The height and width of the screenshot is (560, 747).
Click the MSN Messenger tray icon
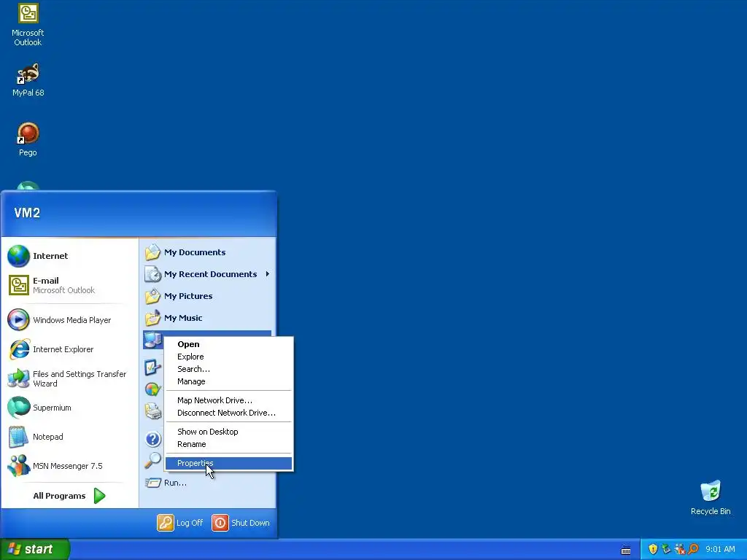coord(680,549)
